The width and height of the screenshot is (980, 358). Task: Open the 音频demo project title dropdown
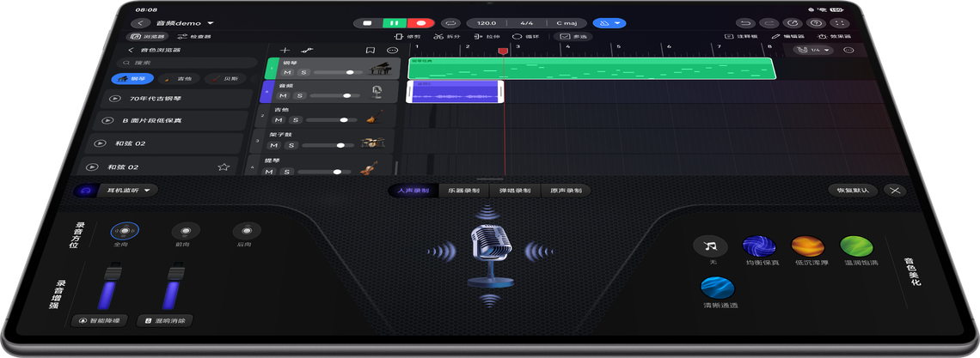[x=185, y=23]
